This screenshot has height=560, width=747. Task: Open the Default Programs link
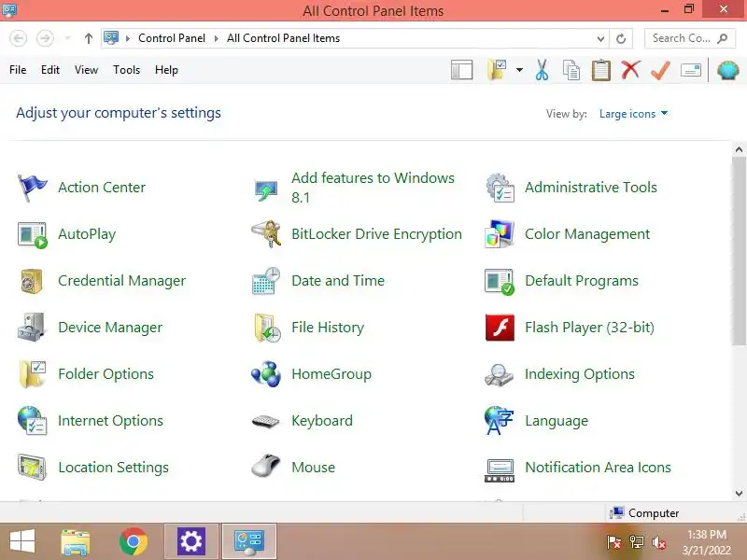[x=581, y=281]
